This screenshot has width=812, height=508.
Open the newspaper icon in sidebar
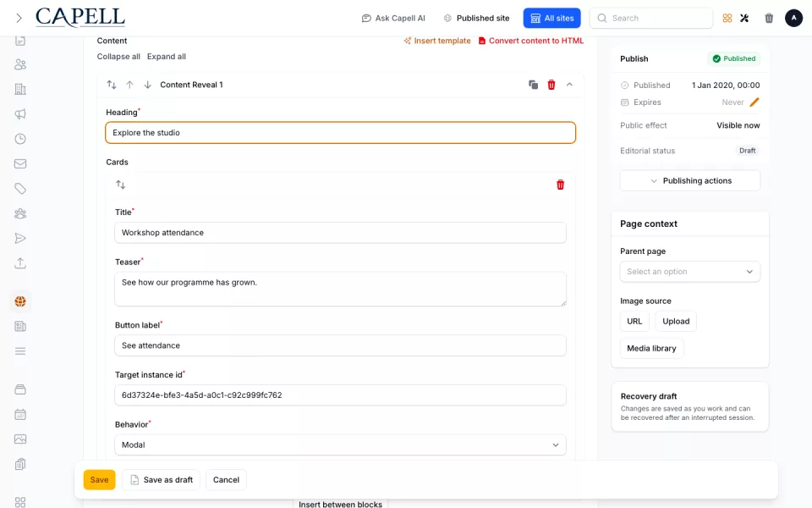coord(20,327)
